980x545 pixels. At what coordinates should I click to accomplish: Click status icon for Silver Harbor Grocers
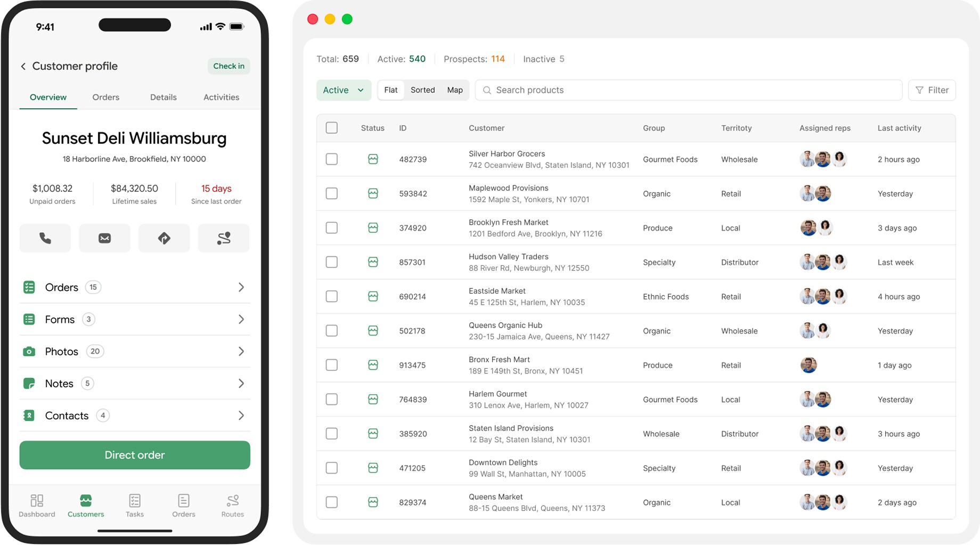(x=373, y=159)
